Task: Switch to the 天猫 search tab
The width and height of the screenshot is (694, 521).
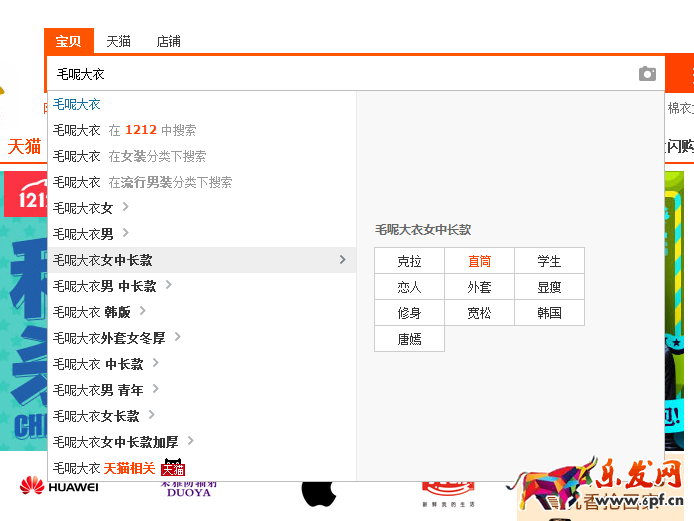Action: [119, 41]
